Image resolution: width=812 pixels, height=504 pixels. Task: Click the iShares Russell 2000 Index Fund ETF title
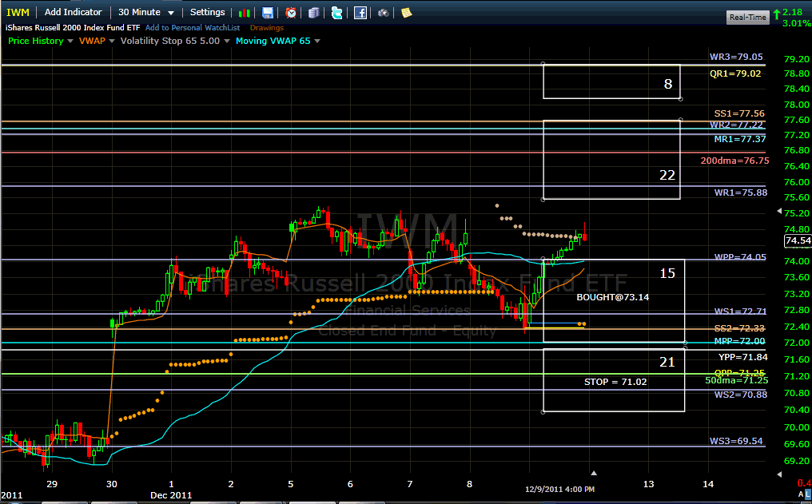click(73, 27)
